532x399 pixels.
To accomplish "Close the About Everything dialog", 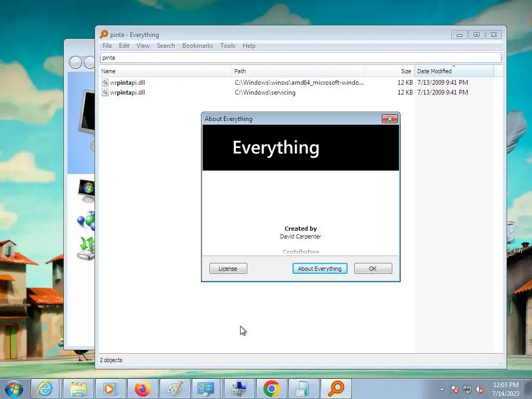I will 390,118.
